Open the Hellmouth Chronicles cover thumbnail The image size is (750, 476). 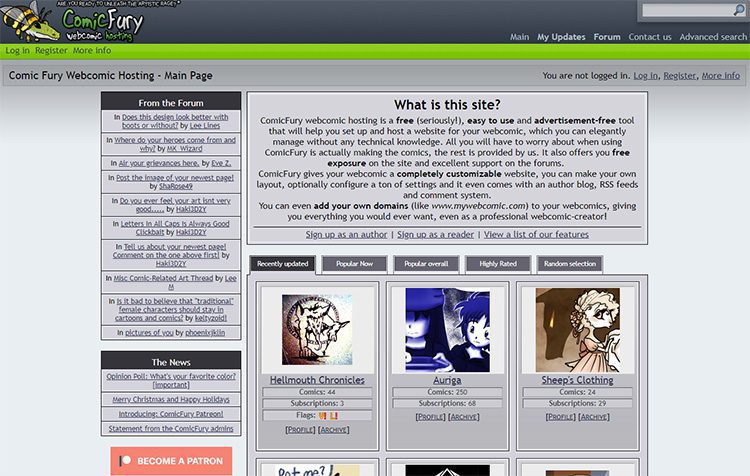(316, 329)
